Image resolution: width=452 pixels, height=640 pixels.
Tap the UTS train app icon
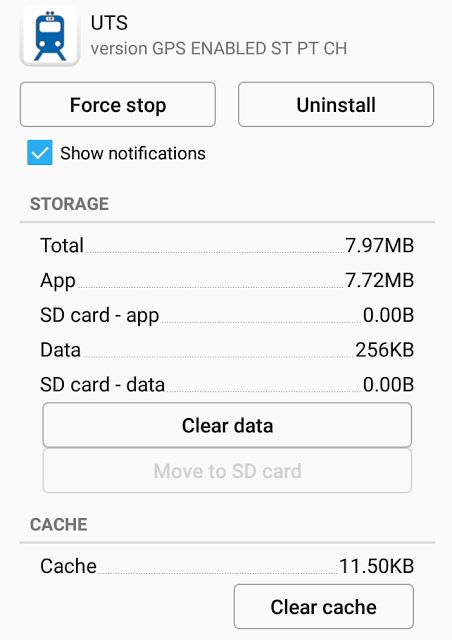[x=50, y=36]
